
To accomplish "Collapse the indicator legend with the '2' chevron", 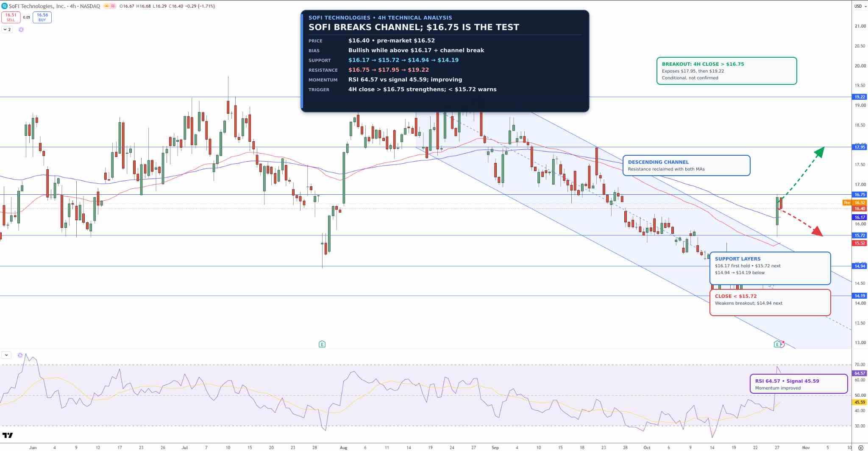I will [7, 30].
